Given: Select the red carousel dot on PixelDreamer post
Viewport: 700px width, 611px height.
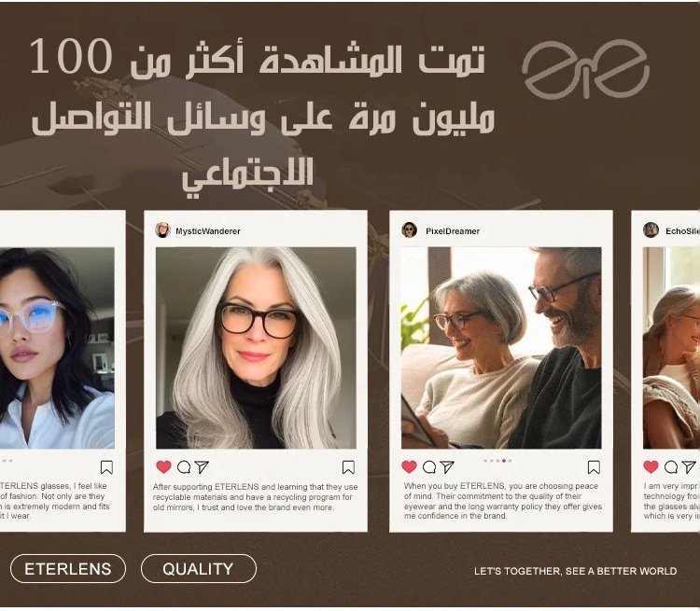Looking at the screenshot, I should [504, 461].
